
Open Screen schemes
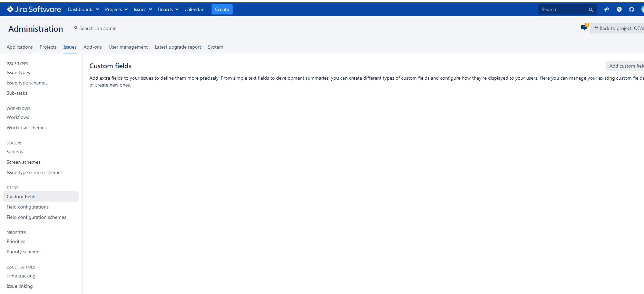click(23, 162)
